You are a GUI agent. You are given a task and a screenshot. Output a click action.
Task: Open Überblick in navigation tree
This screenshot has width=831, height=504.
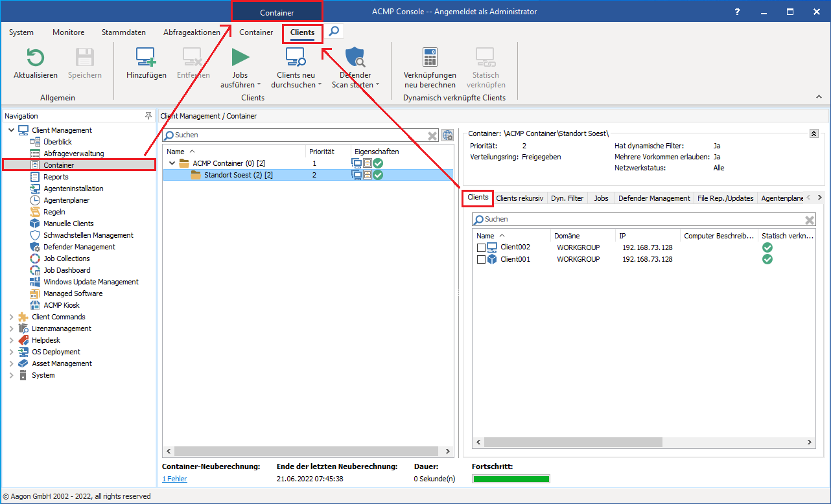click(x=58, y=142)
